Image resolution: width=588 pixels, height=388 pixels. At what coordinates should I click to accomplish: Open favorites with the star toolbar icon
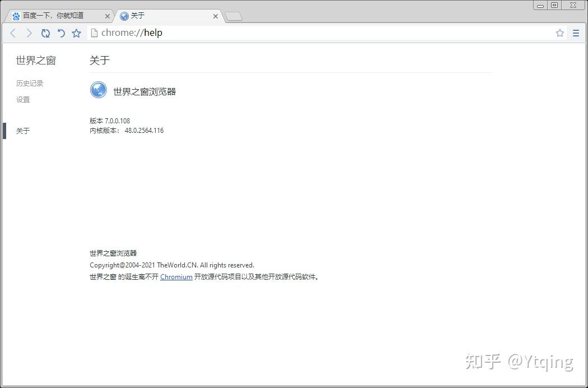77,33
